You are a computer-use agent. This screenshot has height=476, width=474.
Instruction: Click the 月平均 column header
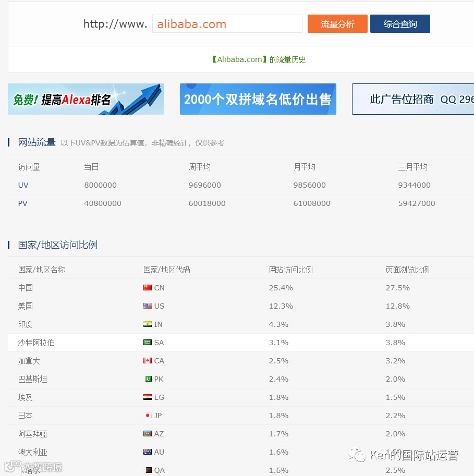(x=304, y=167)
